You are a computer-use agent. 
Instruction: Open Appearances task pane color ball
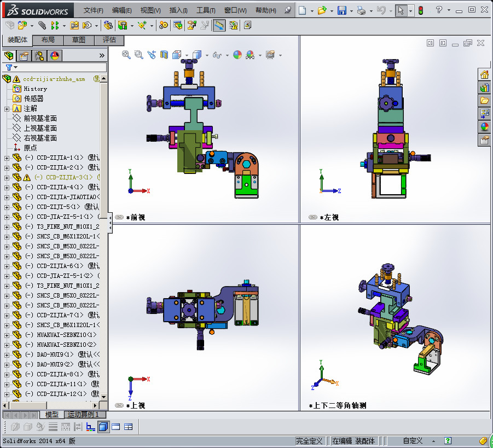point(484,127)
